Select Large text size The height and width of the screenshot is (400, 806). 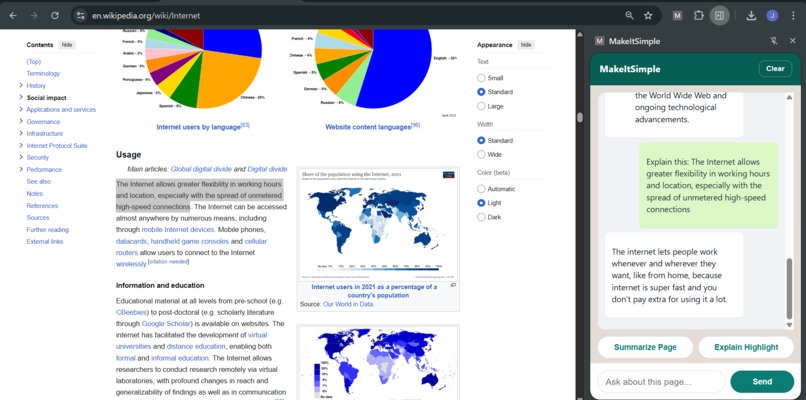(x=481, y=106)
